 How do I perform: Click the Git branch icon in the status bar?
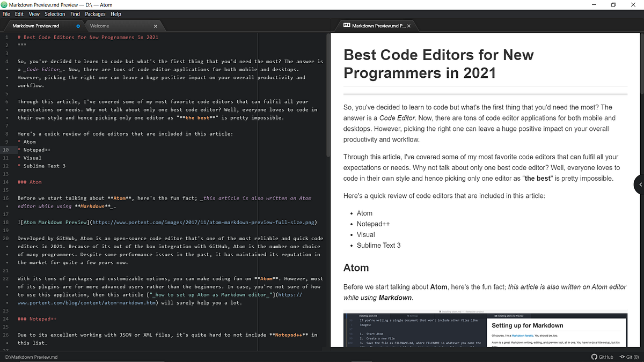(624, 357)
